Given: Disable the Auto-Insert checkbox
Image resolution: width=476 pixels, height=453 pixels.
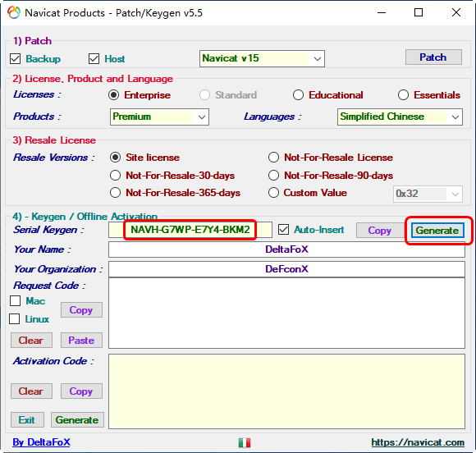Looking at the screenshot, I should point(283,230).
